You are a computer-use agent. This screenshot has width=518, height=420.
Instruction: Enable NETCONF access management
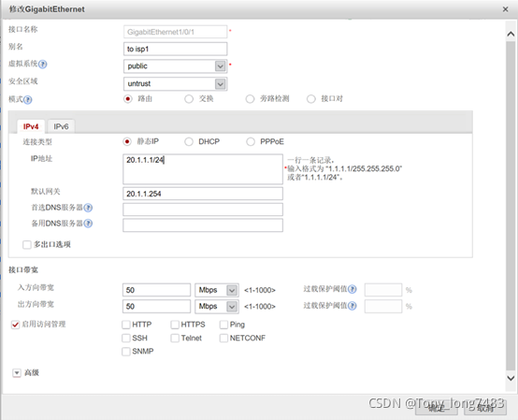[x=223, y=338]
